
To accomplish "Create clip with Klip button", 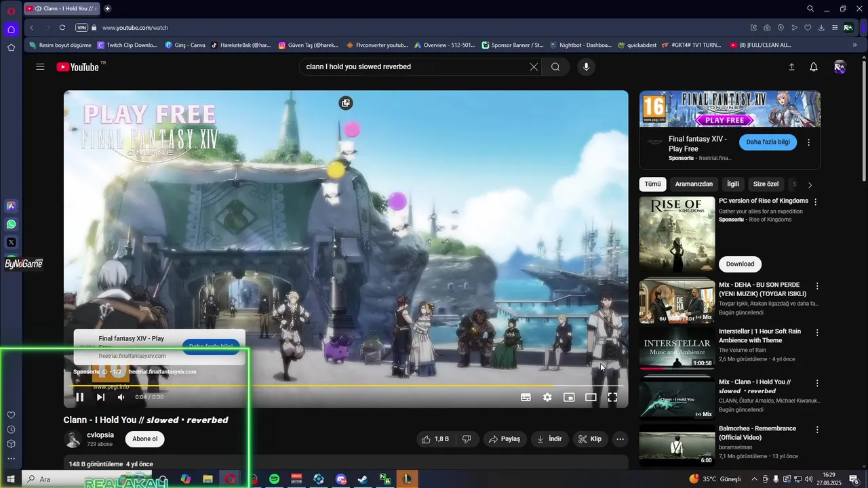I will (589, 439).
